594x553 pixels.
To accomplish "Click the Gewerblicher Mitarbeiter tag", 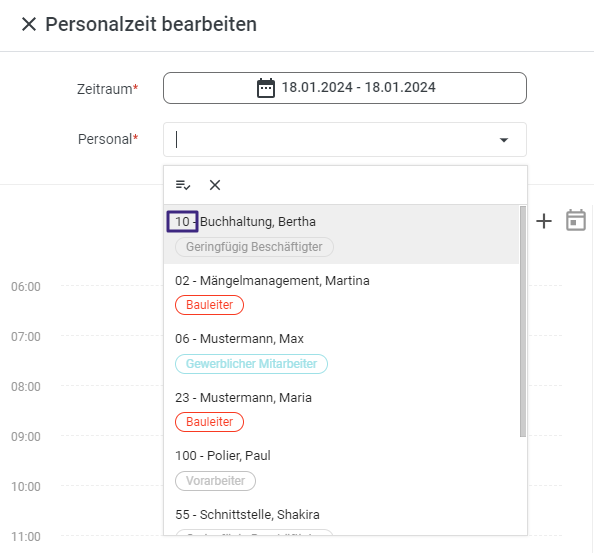I will [251, 364].
